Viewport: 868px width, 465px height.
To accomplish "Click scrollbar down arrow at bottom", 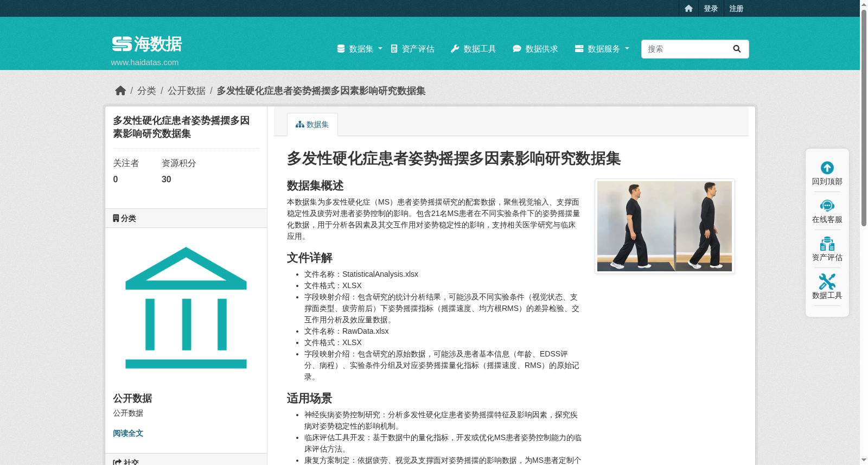I will [864, 460].
